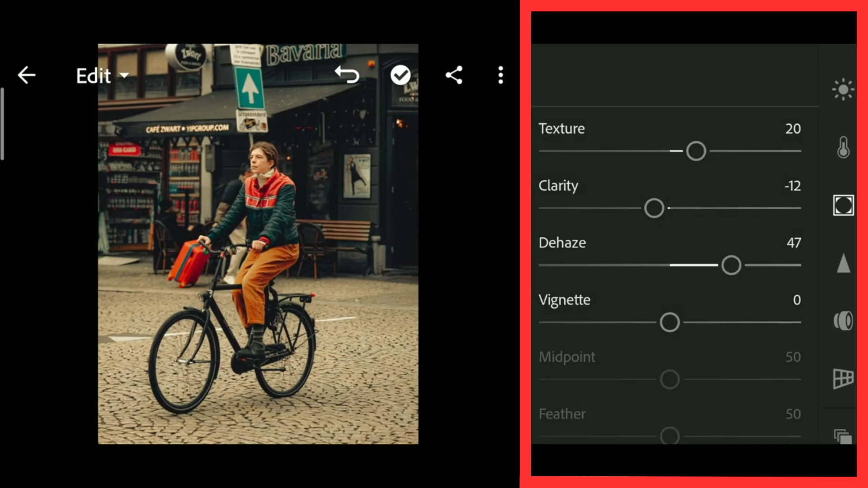Screen dimensions: 868x488
Task: Tap the Feather value 50
Action: click(x=793, y=414)
